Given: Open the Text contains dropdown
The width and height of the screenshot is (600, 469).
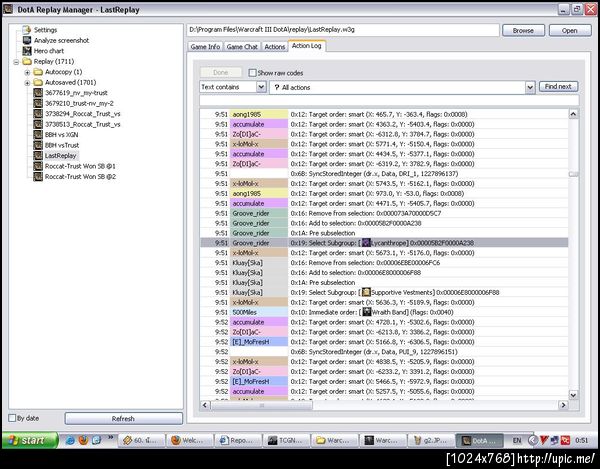Looking at the screenshot, I should click(x=261, y=87).
